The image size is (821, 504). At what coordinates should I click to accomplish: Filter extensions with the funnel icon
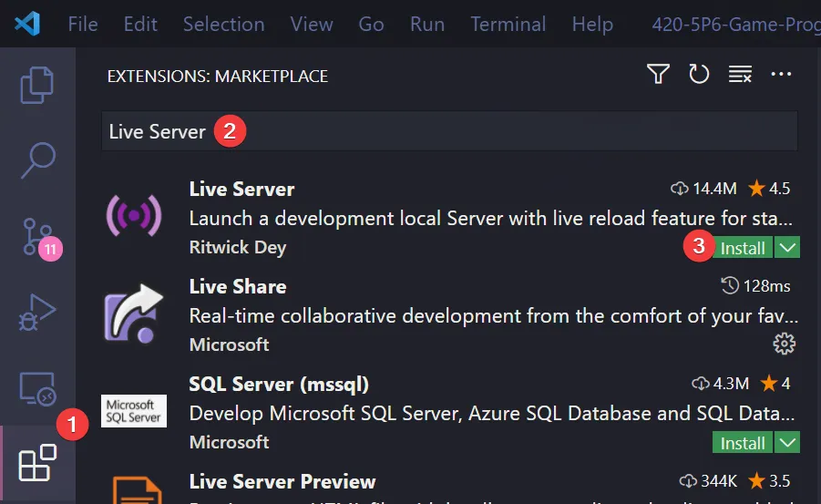[x=658, y=74]
